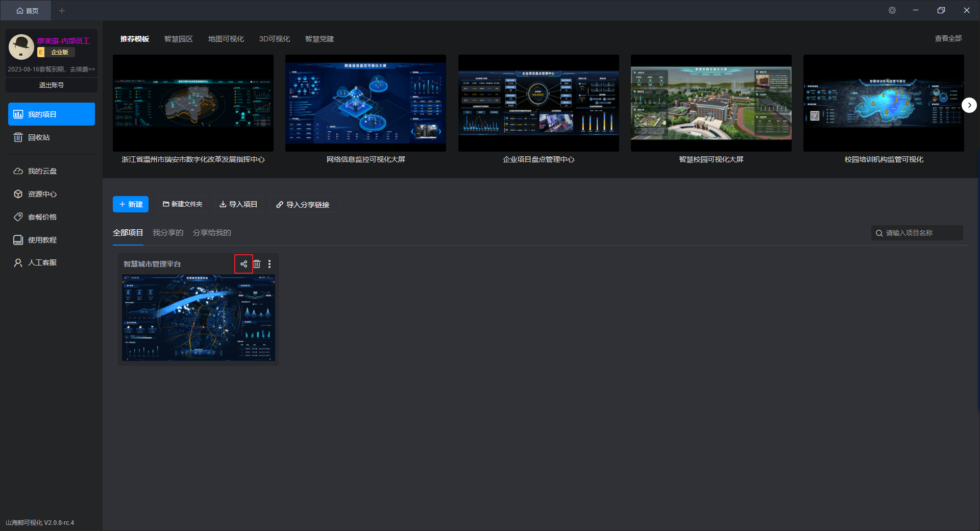This screenshot has height=531, width=980.
Task: Switch to the 分享给我的 tab
Action: click(x=212, y=233)
